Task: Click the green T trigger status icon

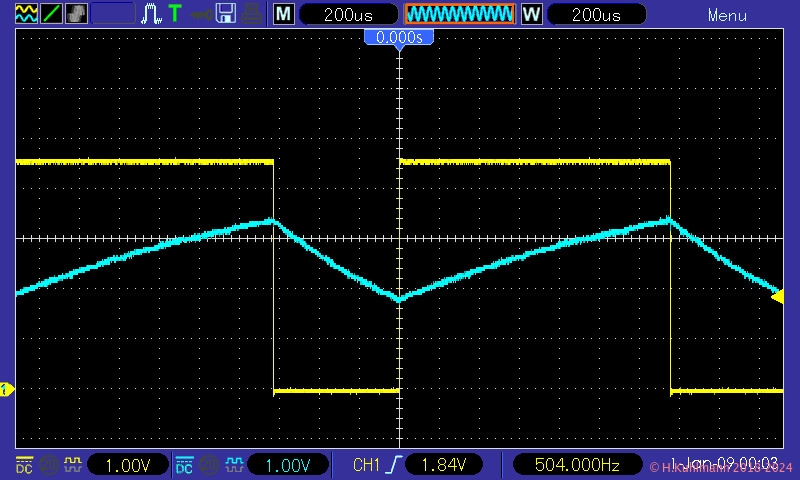Action: (x=176, y=14)
